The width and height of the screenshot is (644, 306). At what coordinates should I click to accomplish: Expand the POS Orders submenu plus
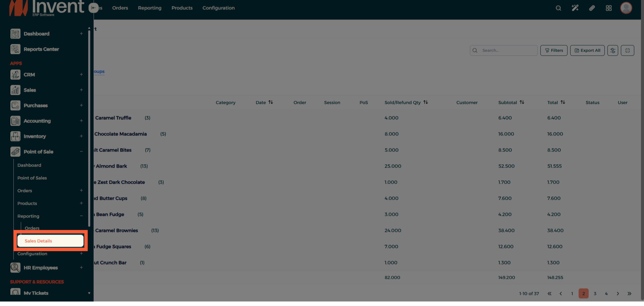pyautogui.click(x=81, y=190)
